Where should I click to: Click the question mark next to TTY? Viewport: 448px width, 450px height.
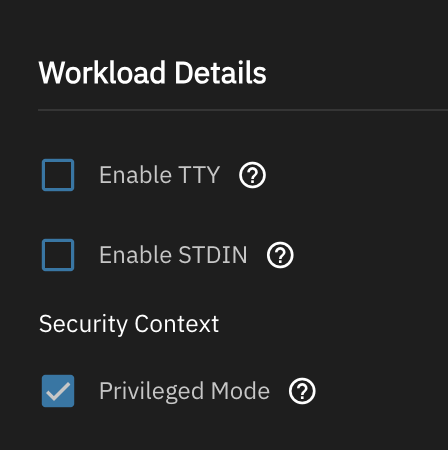click(x=252, y=175)
